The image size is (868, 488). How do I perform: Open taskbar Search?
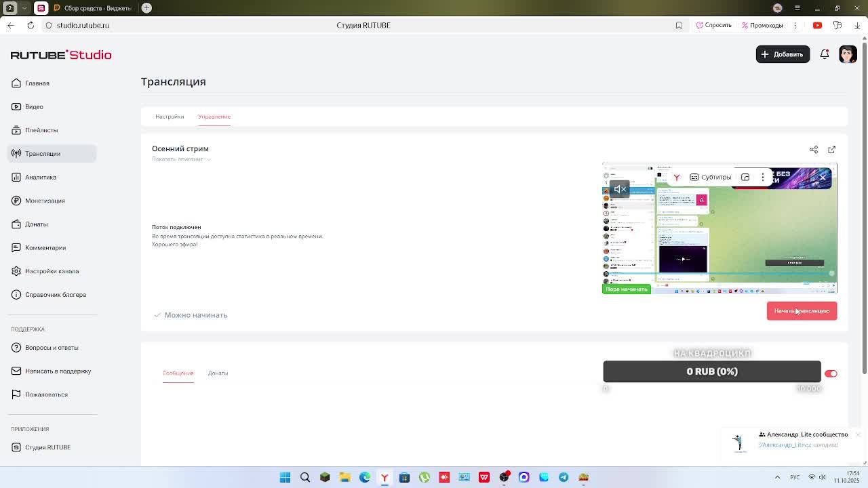(305, 477)
